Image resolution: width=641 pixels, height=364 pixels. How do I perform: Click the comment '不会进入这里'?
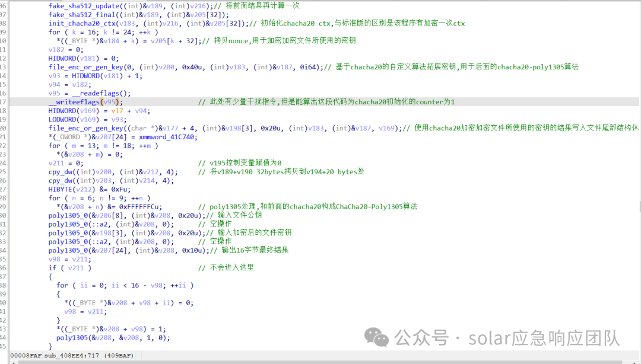pyautogui.click(x=226, y=267)
